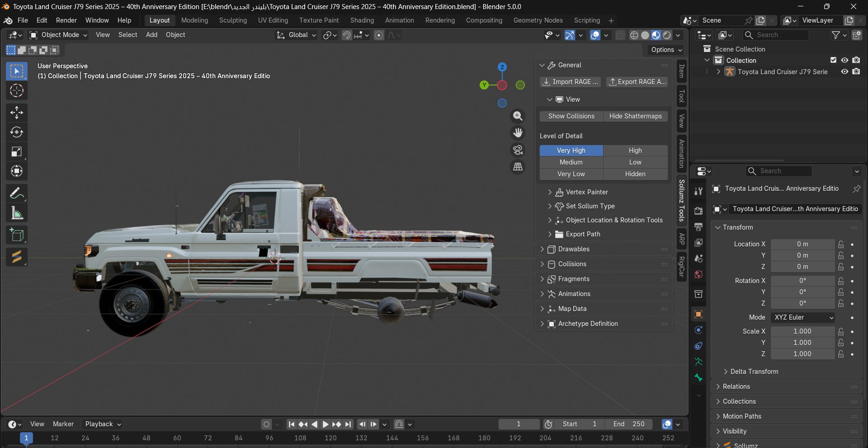Toggle Collection exclude checkbox in outliner

pyautogui.click(x=833, y=60)
